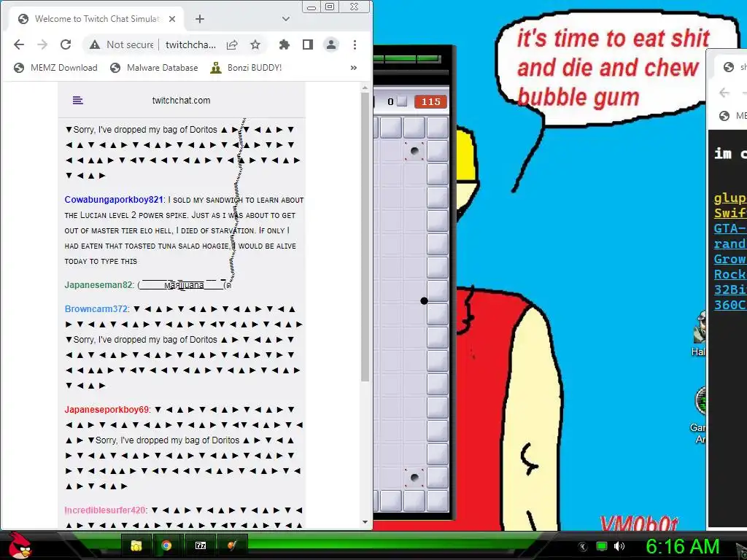Close the Twitch Chat Simulator tab

tap(172, 19)
